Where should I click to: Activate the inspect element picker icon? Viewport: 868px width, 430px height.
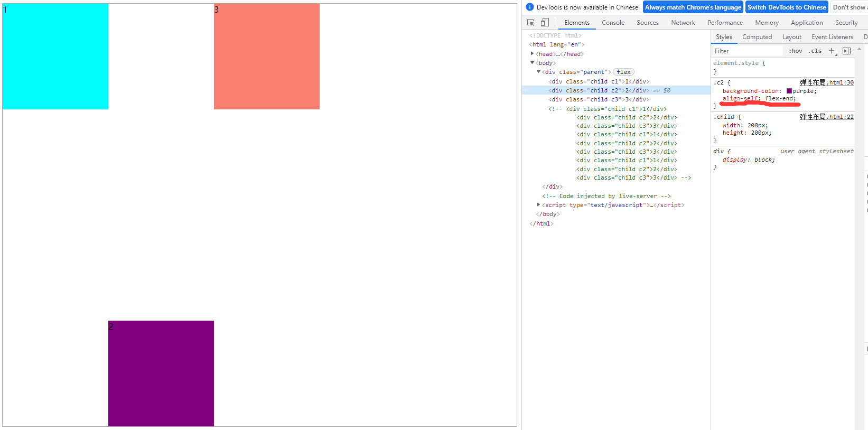[x=531, y=23]
